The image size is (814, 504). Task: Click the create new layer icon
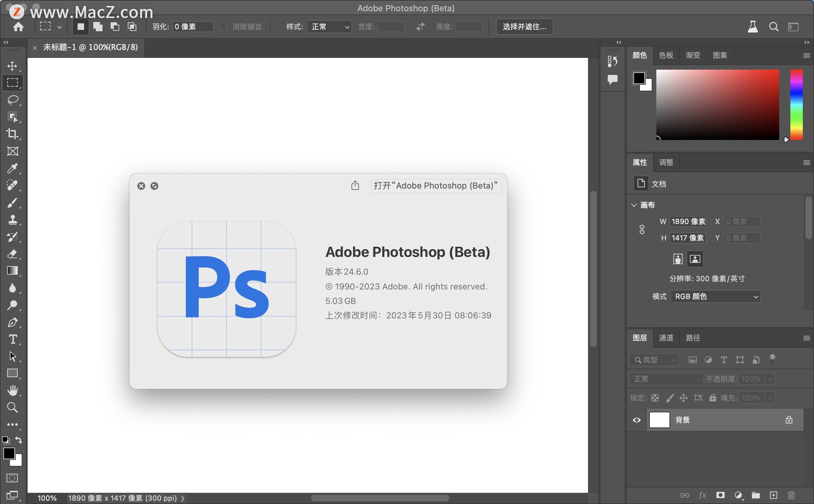[x=773, y=495]
